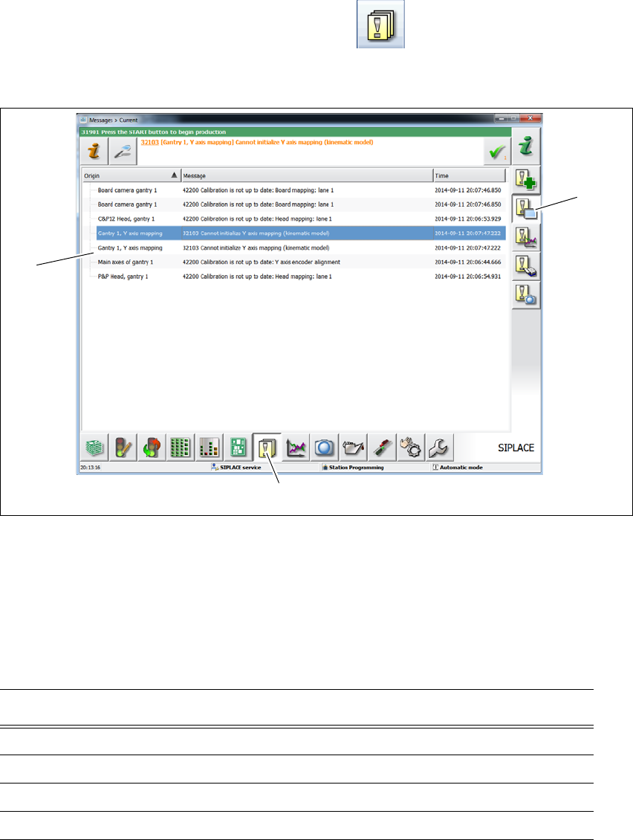
Task: Click the Automatic mode status entry
Action: [458, 468]
